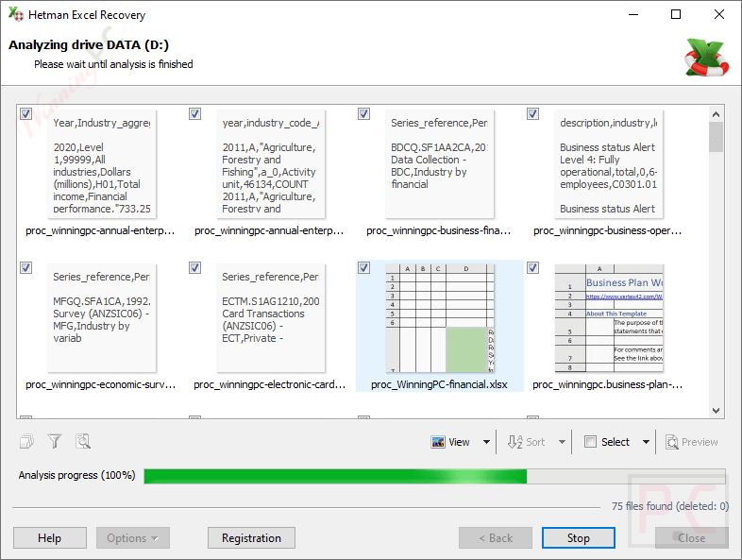The width and height of the screenshot is (742, 560).
Task: Expand the Sort dropdown arrow
Action: tap(563, 442)
